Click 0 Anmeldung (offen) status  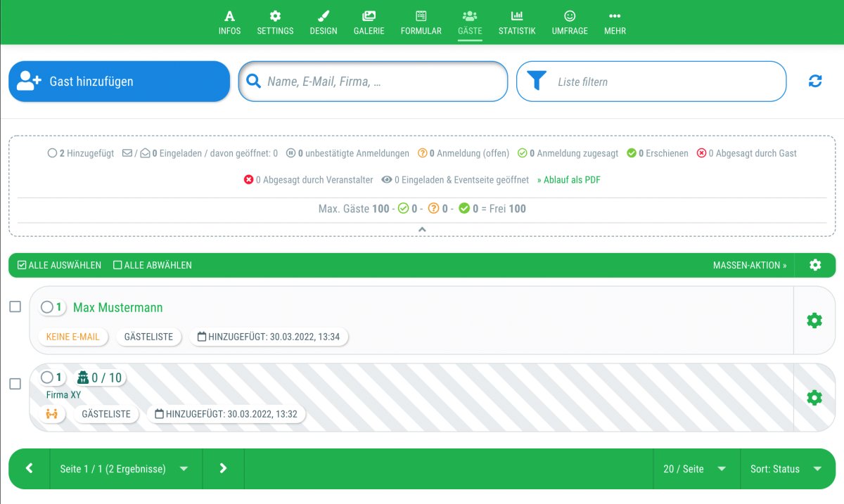(x=463, y=153)
